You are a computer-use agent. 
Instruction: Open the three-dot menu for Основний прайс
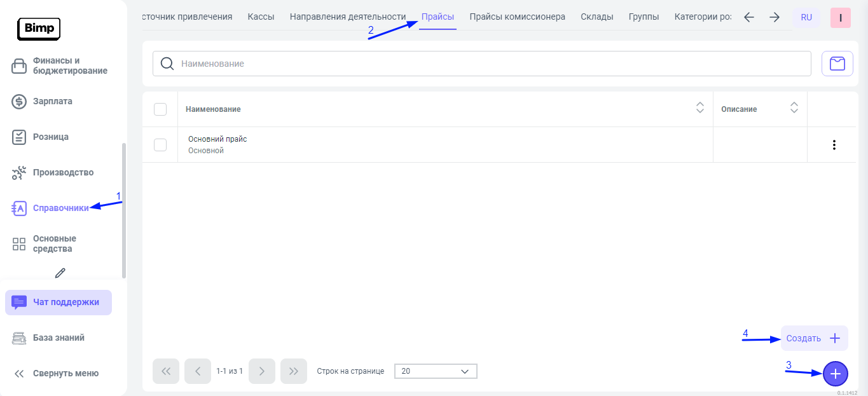click(x=834, y=145)
